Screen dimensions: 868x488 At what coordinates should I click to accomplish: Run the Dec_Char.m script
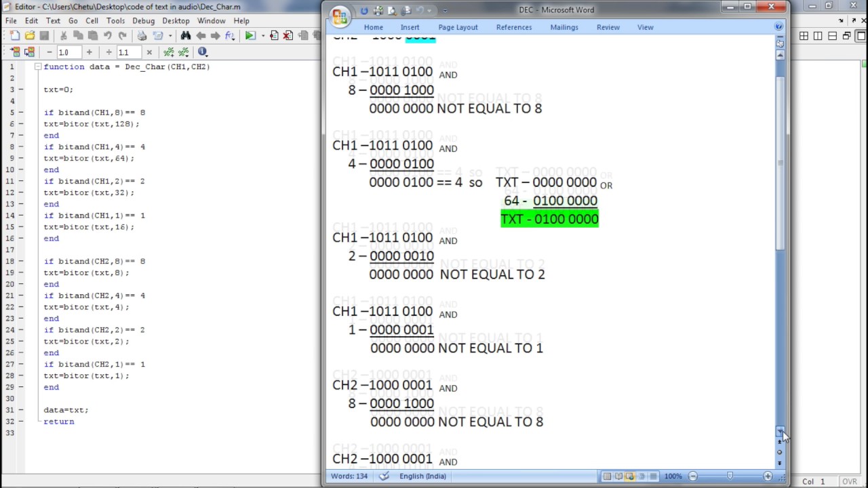point(250,36)
